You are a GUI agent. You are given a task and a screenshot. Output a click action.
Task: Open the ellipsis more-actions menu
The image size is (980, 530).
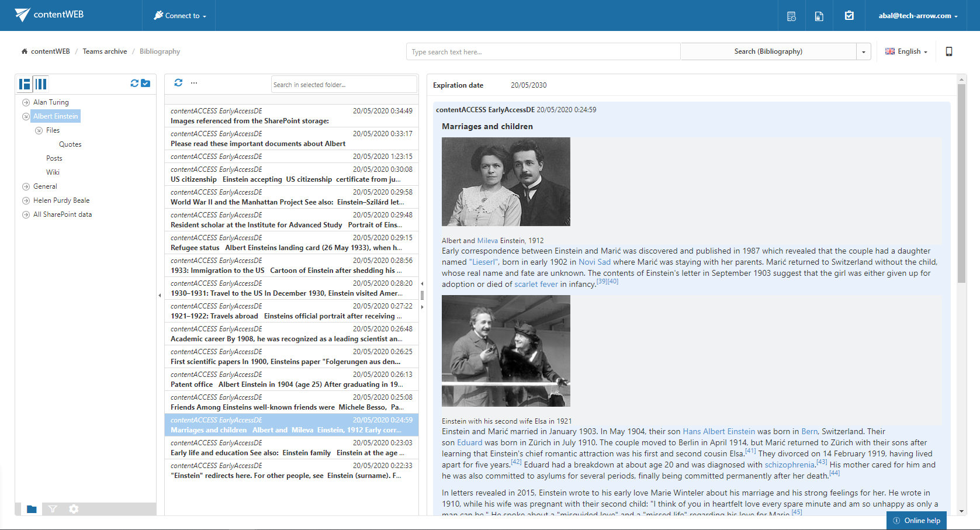pyautogui.click(x=194, y=83)
